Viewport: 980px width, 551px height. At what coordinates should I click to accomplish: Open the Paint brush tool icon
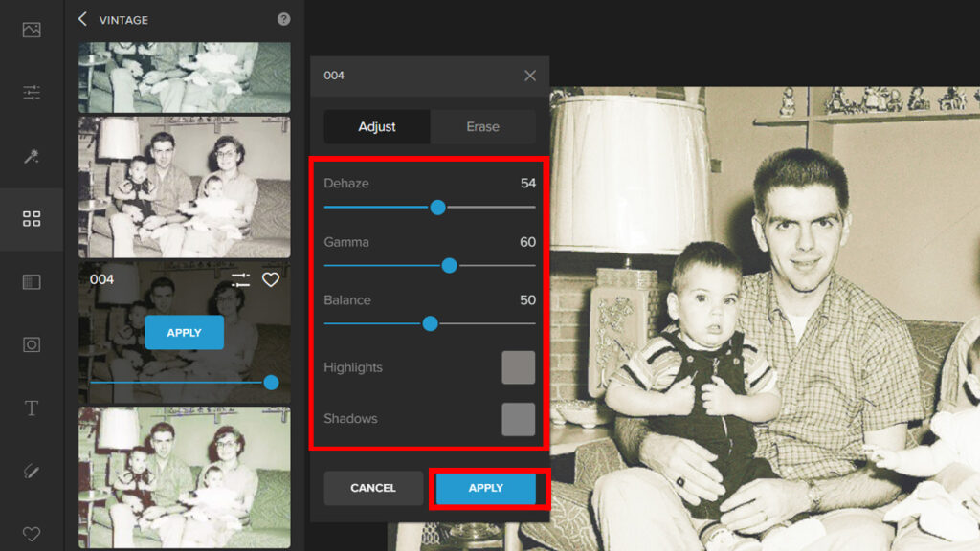(x=32, y=471)
